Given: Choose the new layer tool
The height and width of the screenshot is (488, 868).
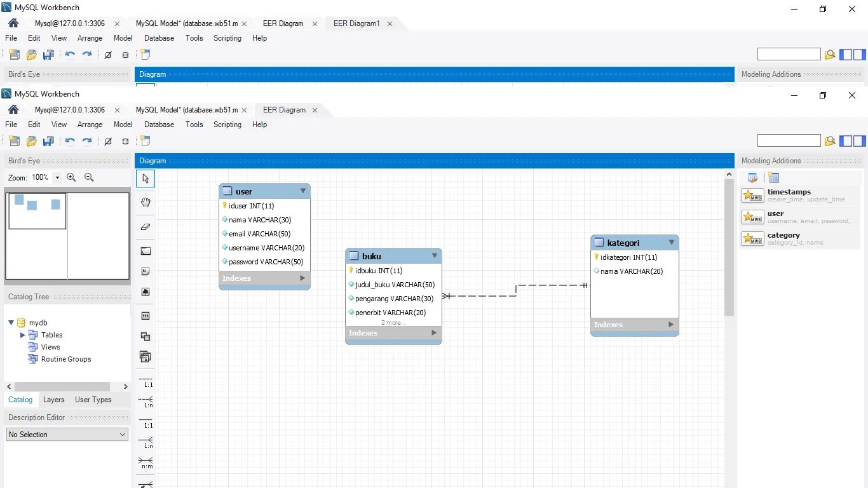Looking at the screenshot, I should [x=146, y=251].
